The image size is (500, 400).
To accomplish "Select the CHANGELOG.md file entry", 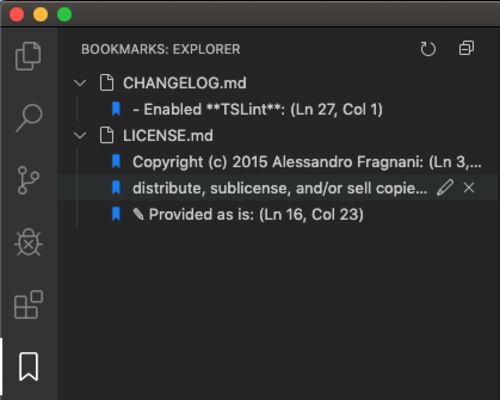I will coord(185,83).
